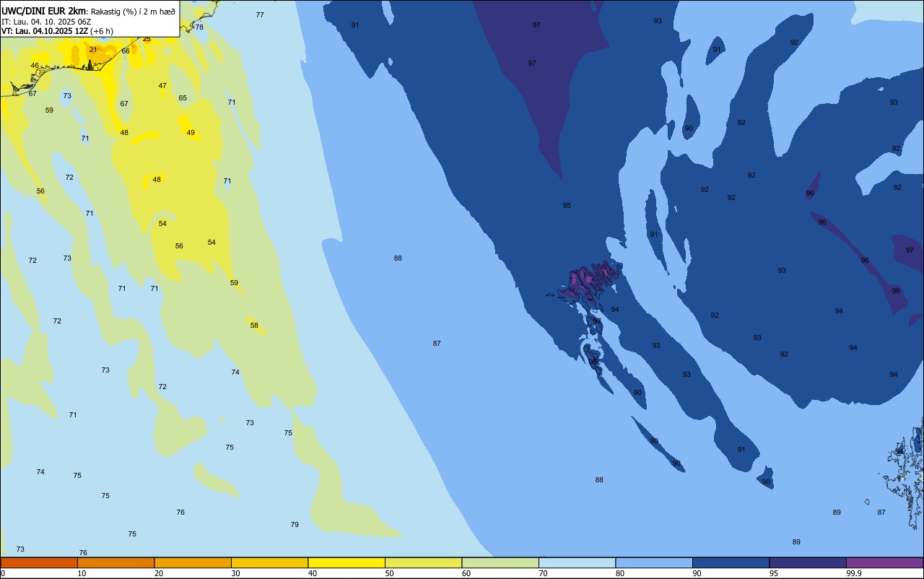924x579 pixels.
Task: Click the map value '95'
Action: click(x=567, y=205)
